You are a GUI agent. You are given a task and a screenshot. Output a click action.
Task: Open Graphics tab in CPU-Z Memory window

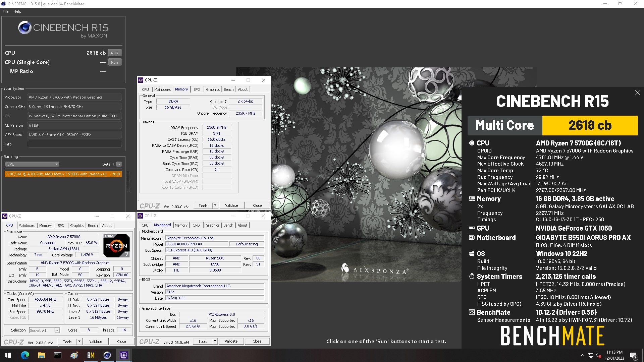(x=213, y=89)
